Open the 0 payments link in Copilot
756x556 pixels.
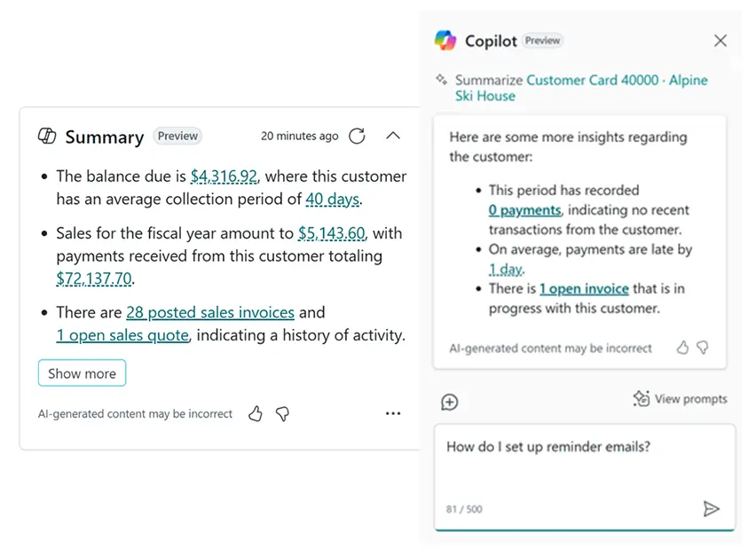(x=525, y=210)
